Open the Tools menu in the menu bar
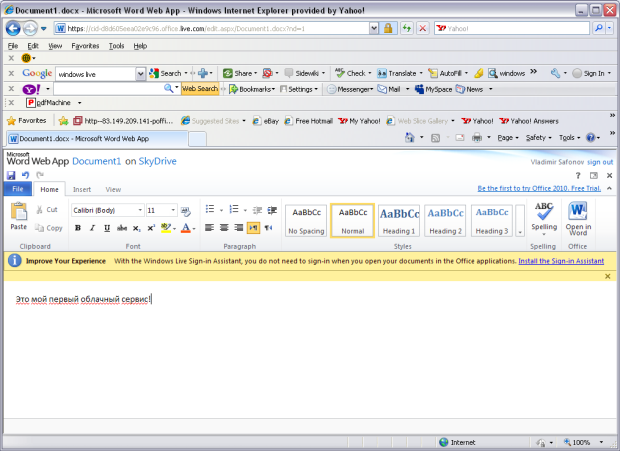Viewport: 620px width, 451px height. [116, 46]
